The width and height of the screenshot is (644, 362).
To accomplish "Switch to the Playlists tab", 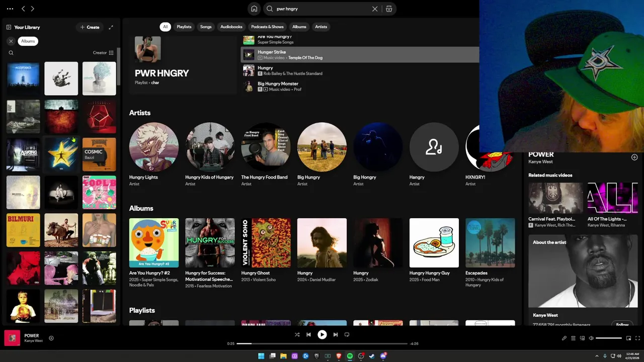I will (184, 27).
